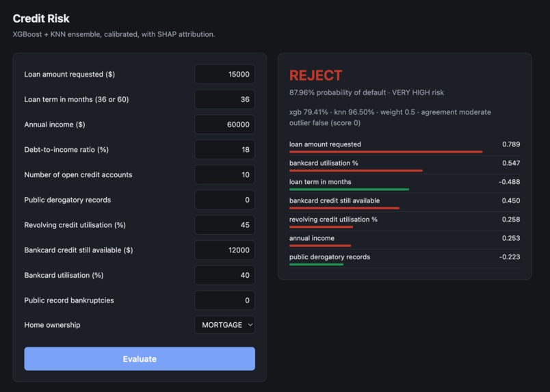Screen dimensions: 550x392
Task: Click the 'Debt-to-income ratio (%)' form label
Action: (66, 150)
